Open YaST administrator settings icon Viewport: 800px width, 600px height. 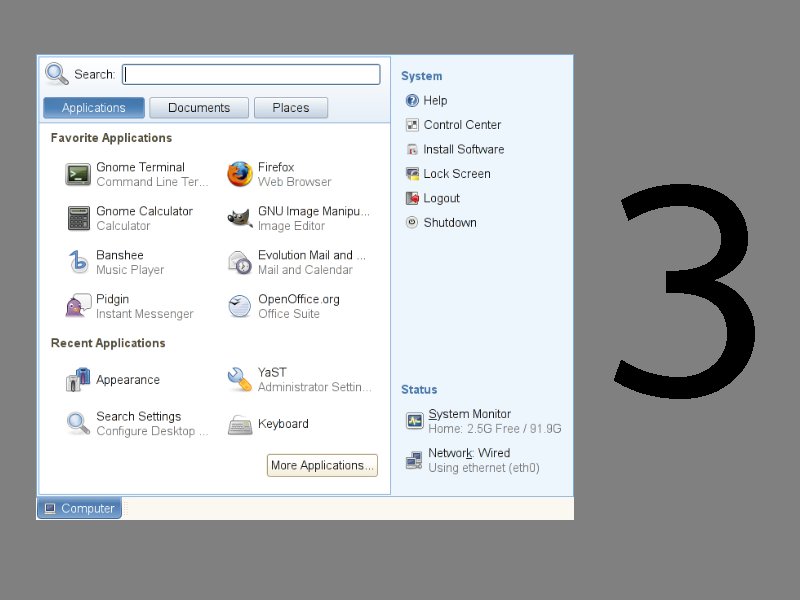[x=239, y=379]
